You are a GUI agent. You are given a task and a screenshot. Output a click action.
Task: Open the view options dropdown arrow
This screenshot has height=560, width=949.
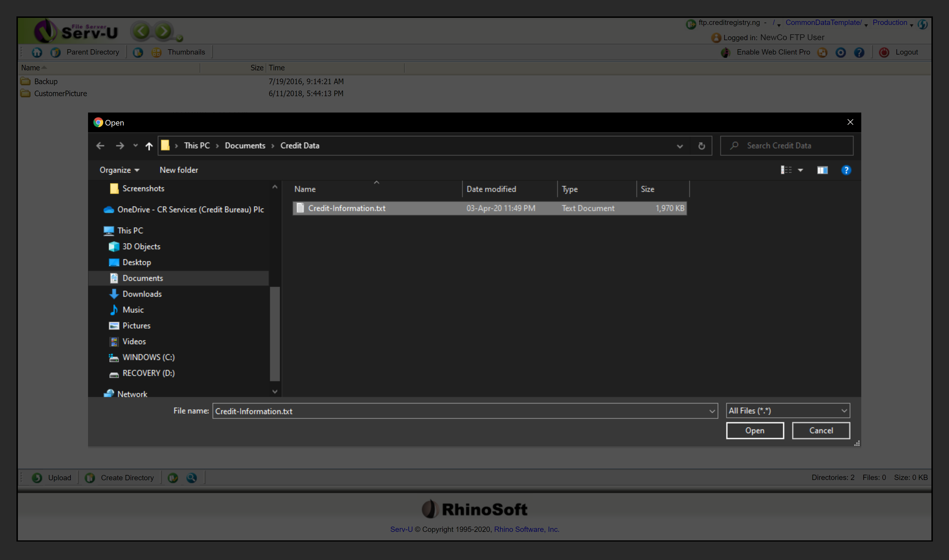point(800,170)
